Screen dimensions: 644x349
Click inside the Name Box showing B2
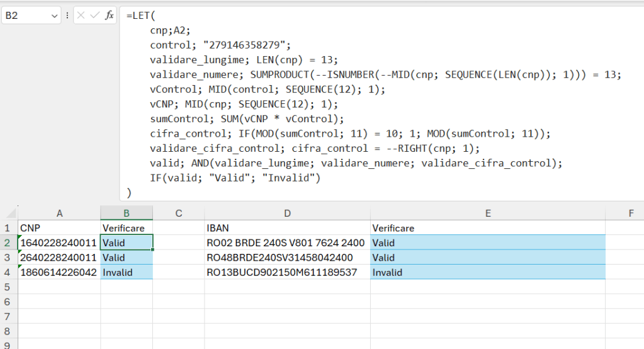(24, 15)
